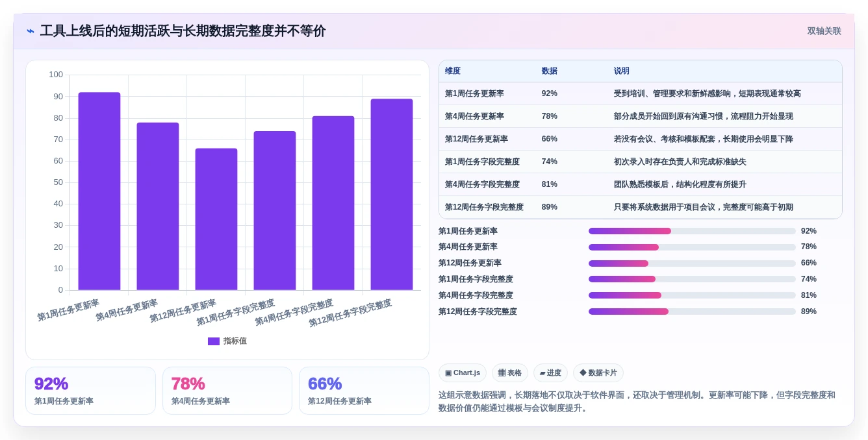868x440 pixels.
Task: Click the 74% value in the table
Action: coord(550,162)
